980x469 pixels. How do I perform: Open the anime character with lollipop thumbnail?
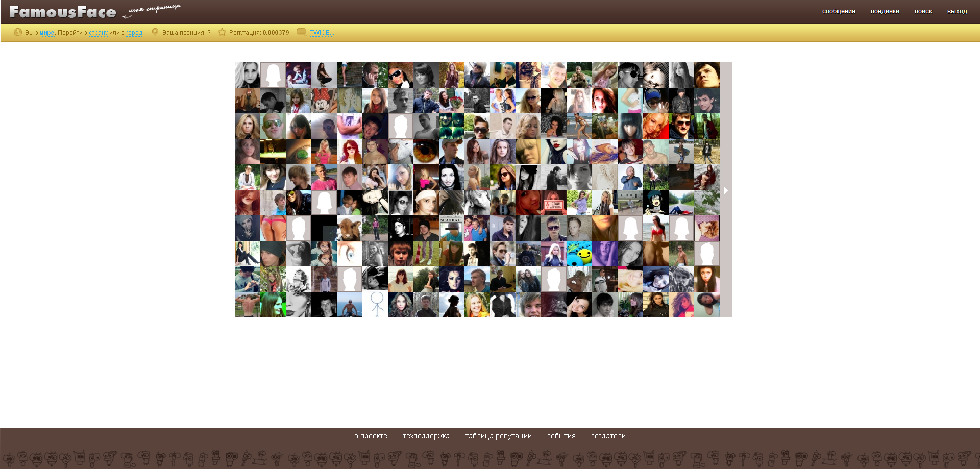click(x=656, y=203)
